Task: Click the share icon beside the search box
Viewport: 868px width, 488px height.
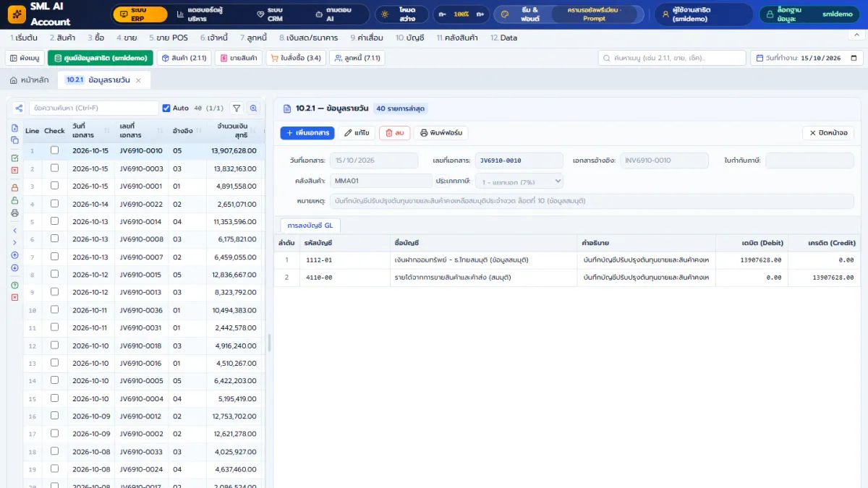Action: click(19, 108)
